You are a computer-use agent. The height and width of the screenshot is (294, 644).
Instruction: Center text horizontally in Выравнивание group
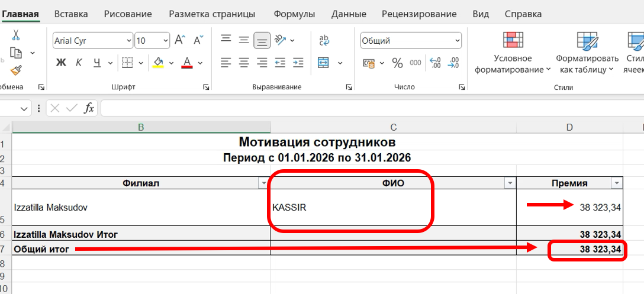click(x=244, y=63)
